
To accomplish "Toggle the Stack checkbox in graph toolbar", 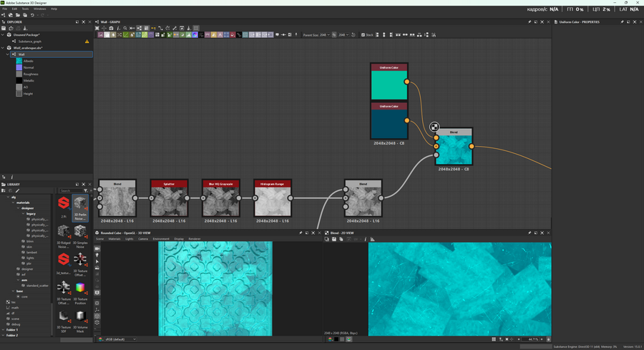I will [364, 34].
